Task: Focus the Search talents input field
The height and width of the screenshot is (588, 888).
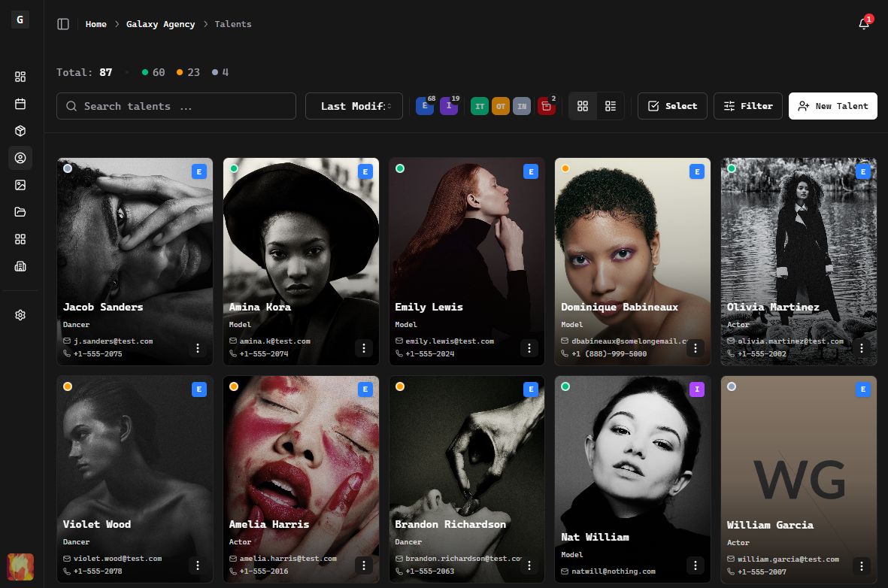Action: click(x=176, y=106)
